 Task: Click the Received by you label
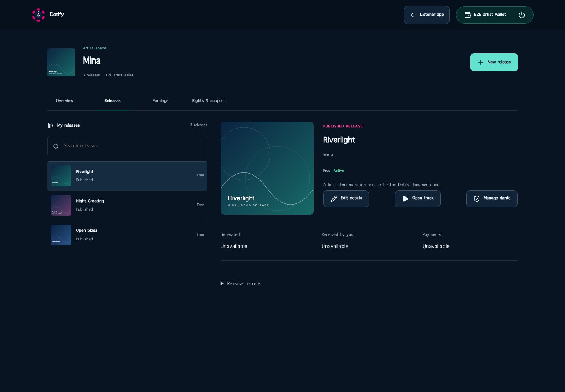click(x=337, y=235)
